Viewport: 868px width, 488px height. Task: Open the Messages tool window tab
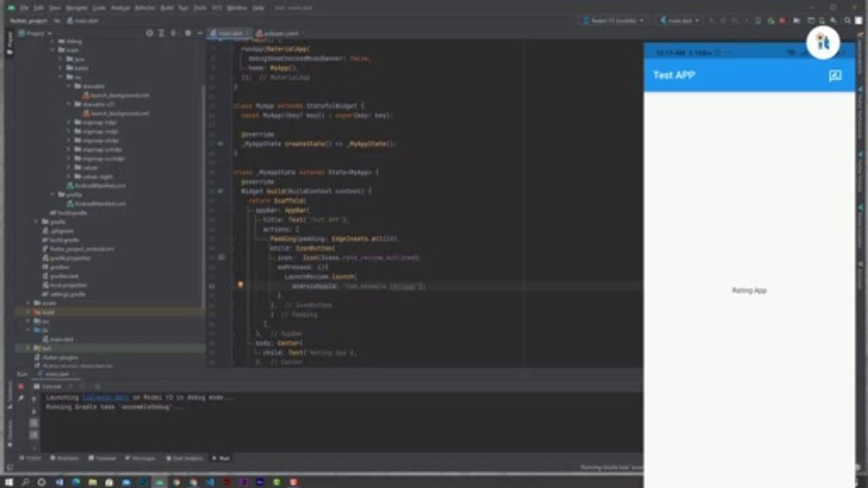(x=140, y=458)
